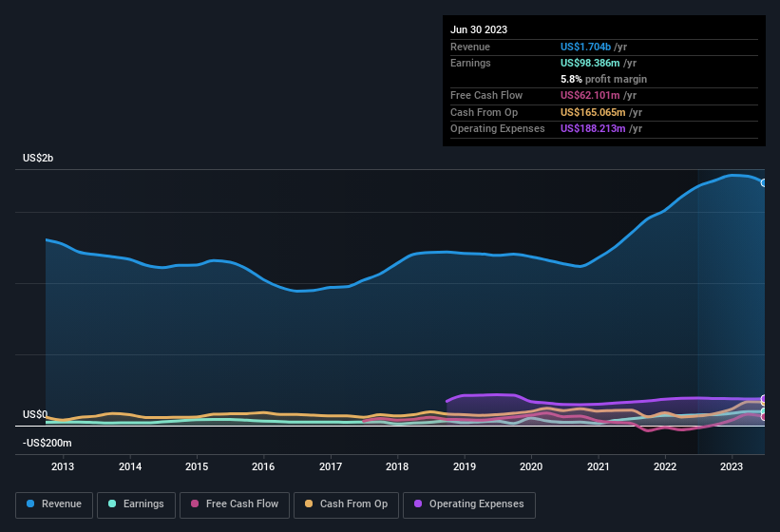The height and width of the screenshot is (532, 780).
Task: Click the 5.8% profit margin text
Action: tap(603, 79)
